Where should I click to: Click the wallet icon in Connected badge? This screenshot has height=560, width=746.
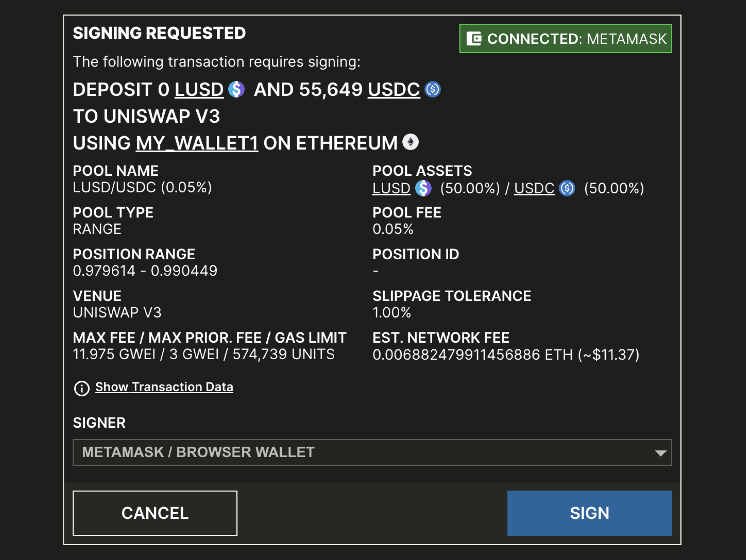point(474,38)
